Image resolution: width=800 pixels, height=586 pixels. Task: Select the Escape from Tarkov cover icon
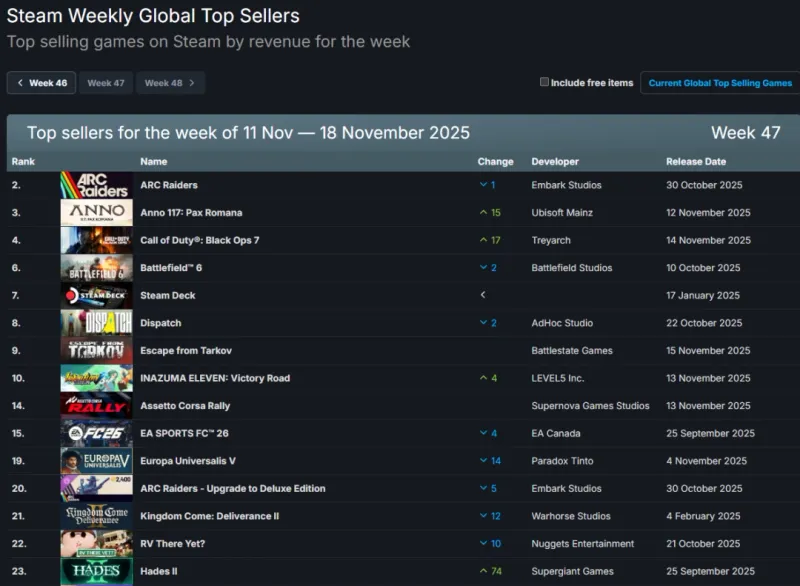[x=96, y=351]
